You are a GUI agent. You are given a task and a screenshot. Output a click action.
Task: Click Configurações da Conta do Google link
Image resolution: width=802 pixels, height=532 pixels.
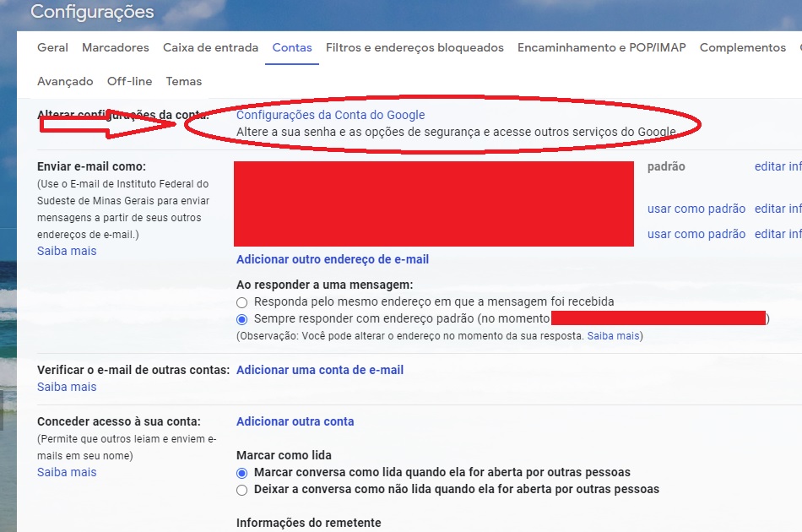(330, 115)
